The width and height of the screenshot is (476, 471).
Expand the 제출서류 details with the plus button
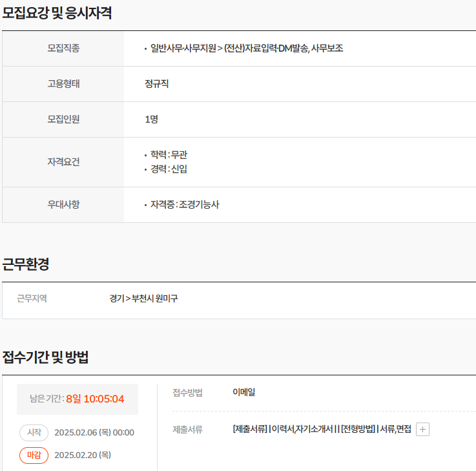point(422,429)
